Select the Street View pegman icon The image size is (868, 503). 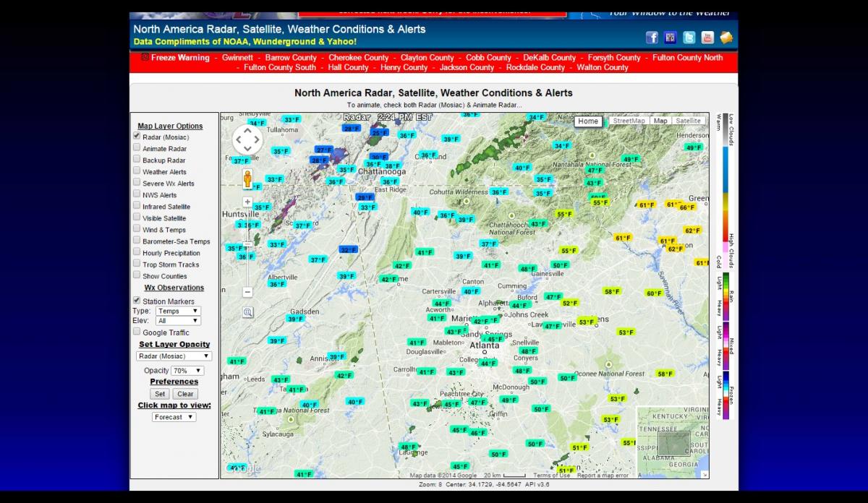pyautogui.click(x=247, y=179)
